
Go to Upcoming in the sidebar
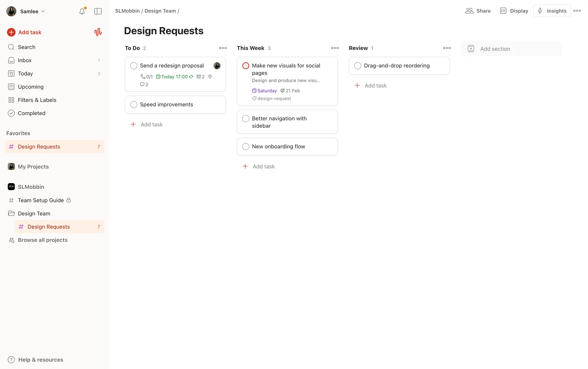[31, 87]
